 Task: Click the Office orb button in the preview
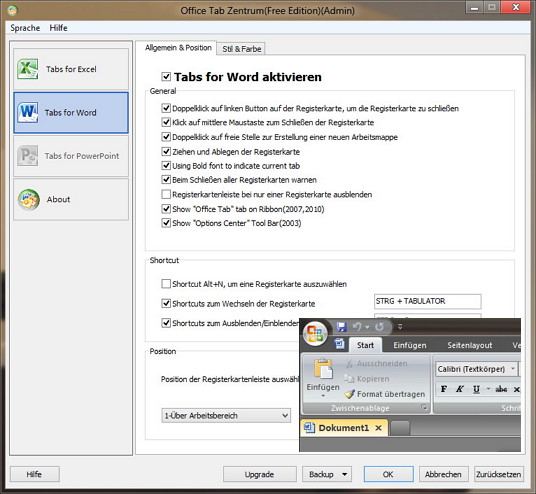[315, 333]
